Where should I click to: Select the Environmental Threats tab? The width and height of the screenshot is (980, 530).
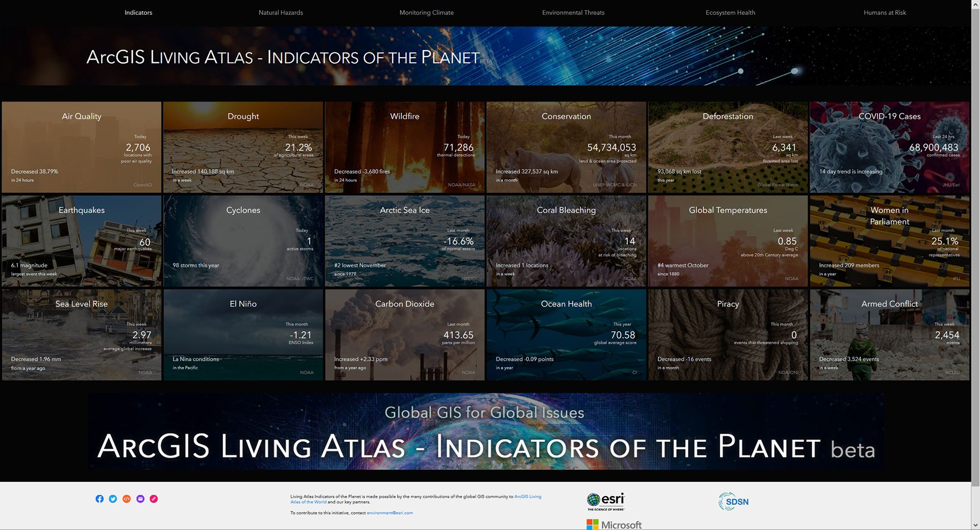573,12
